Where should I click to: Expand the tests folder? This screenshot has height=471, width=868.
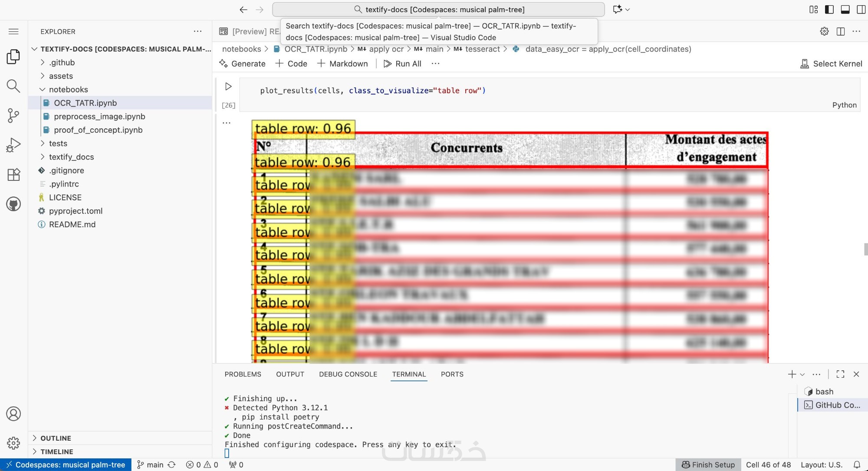(58, 144)
